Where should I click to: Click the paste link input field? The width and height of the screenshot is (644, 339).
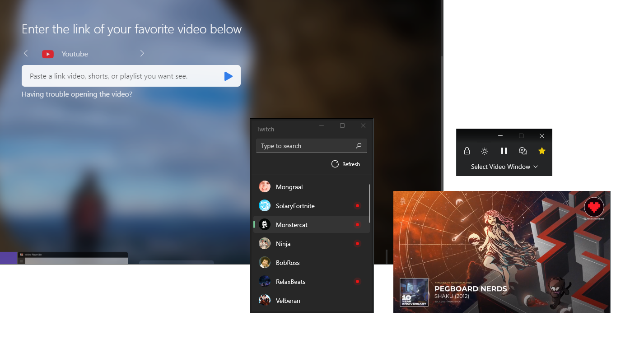tap(131, 76)
